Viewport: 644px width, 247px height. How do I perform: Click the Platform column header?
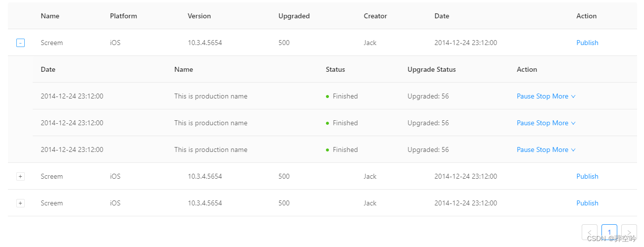click(x=123, y=16)
